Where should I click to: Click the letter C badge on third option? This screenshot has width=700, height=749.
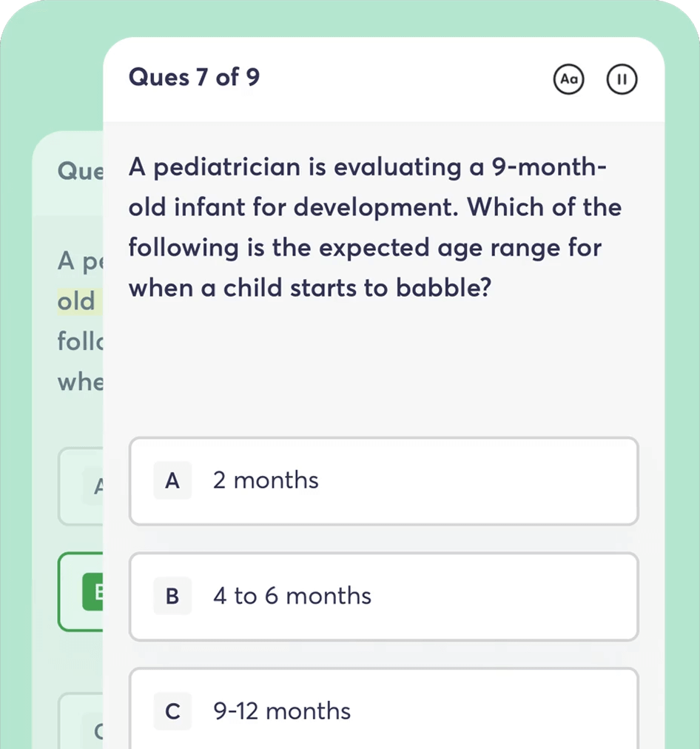click(172, 711)
